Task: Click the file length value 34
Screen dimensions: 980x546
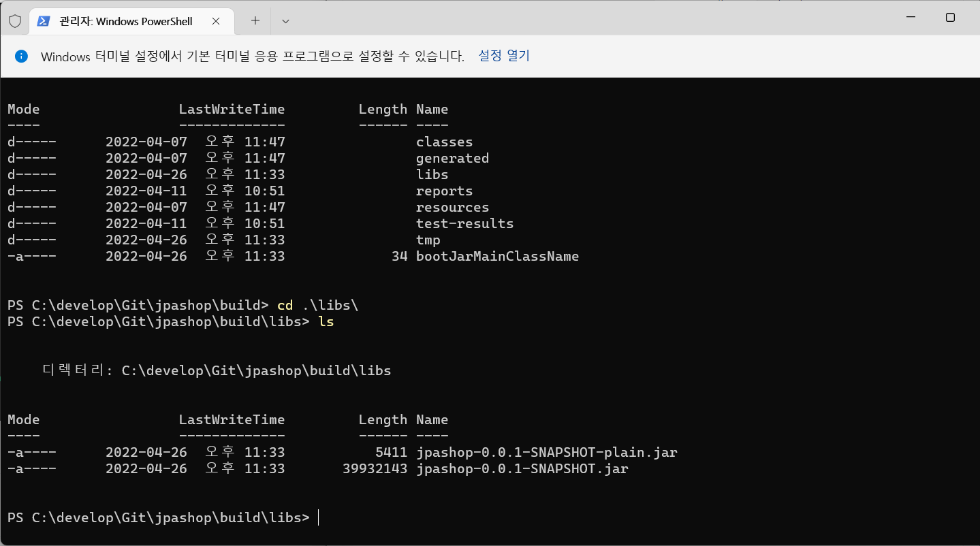Action: pyautogui.click(x=400, y=256)
